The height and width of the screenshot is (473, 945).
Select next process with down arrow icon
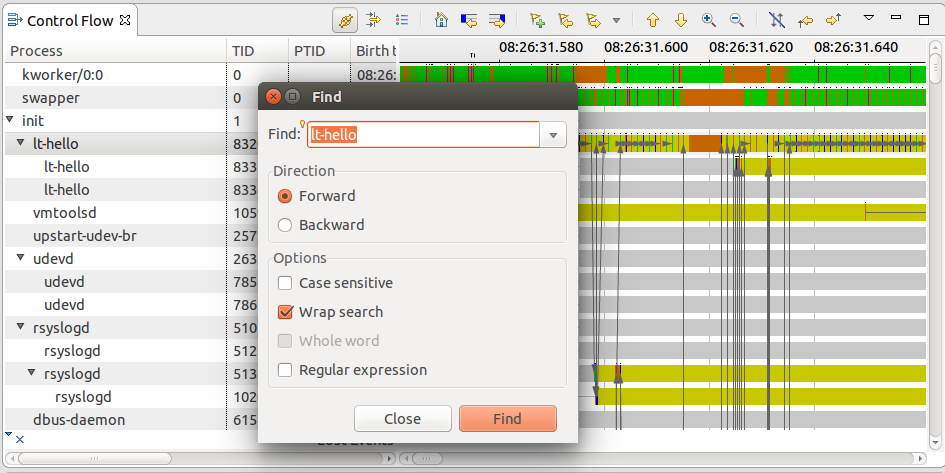pos(681,20)
